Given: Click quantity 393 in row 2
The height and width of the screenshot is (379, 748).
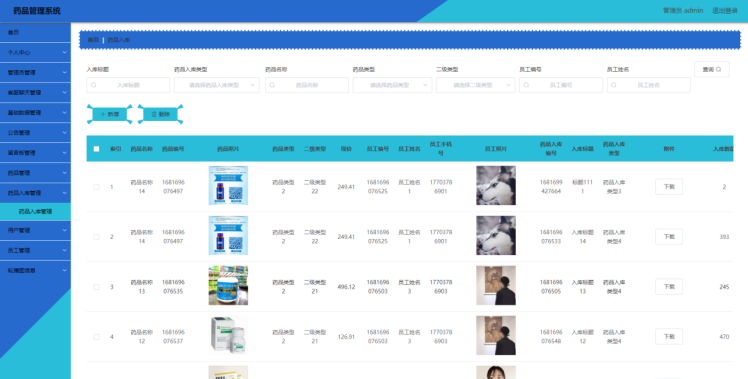Looking at the screenshot, I should (x=724, y=237).
